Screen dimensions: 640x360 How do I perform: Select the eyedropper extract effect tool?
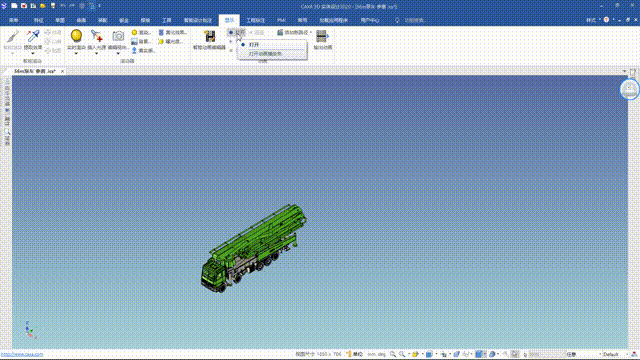[x=33, y=36]
